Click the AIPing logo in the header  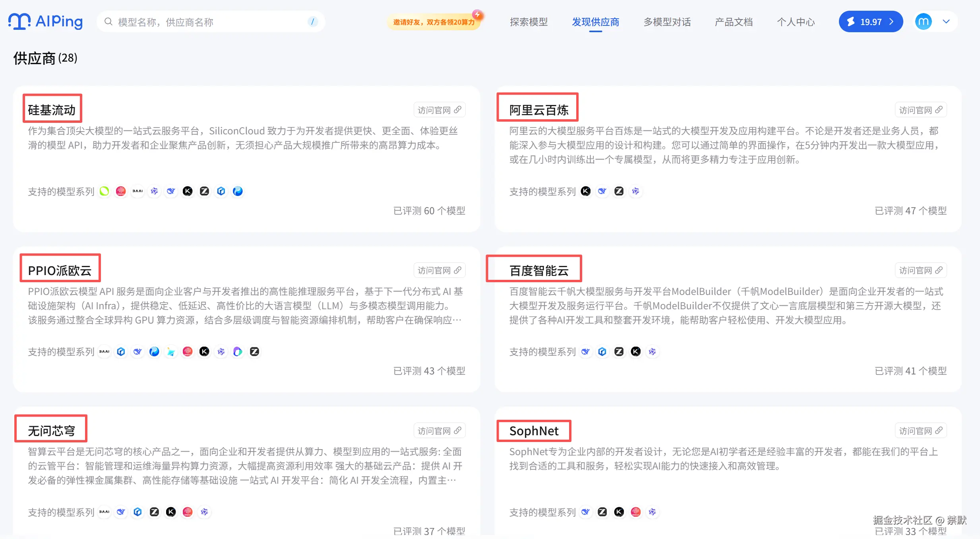click(45, 21)
